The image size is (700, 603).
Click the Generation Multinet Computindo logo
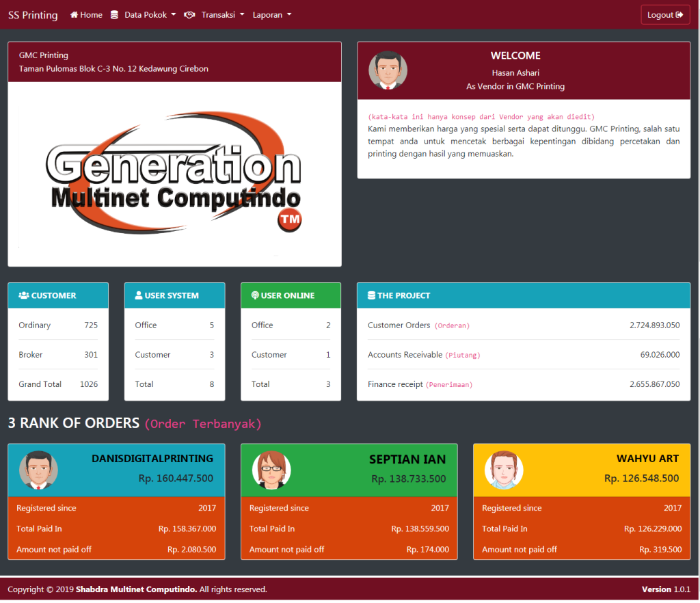click(x=174, y=172)
